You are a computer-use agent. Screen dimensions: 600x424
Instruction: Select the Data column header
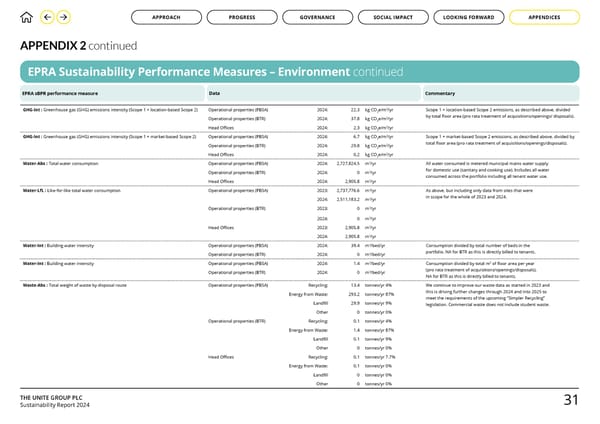click(x=214, y=94)
